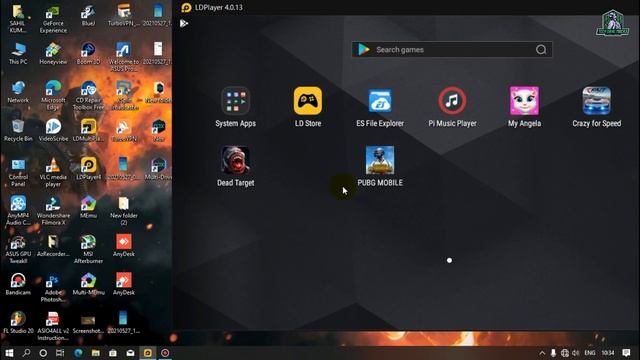Select Adobe Photoshop desktop shortcut

tap(53, 288)
